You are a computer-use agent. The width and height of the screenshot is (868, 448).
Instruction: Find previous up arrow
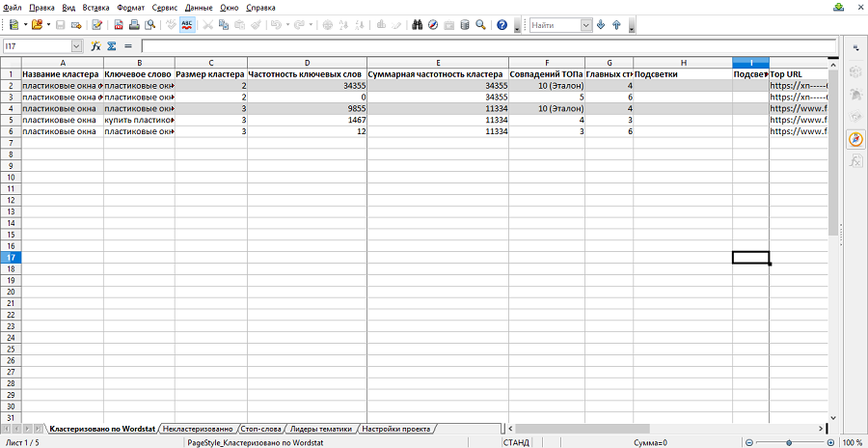click(x=616, y=25)
